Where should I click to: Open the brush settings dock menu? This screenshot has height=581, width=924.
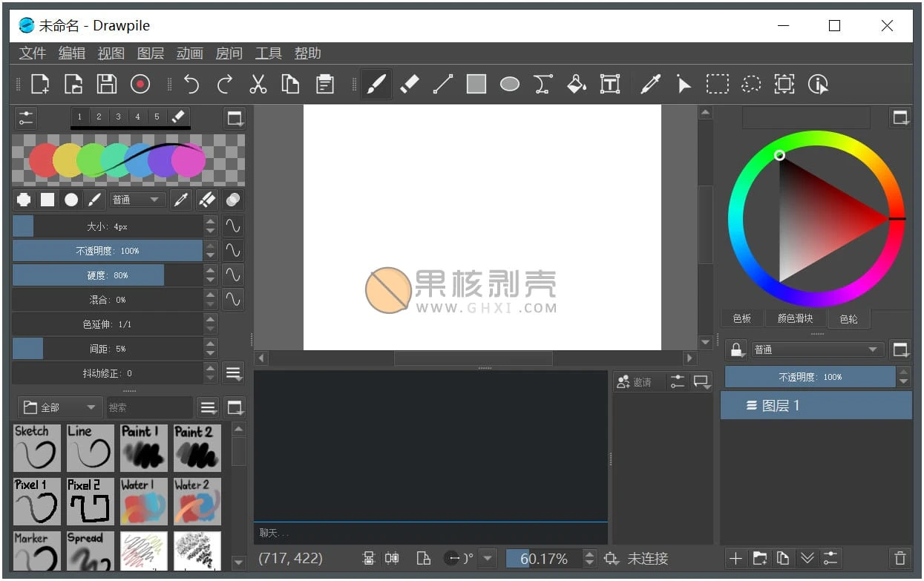[x=235, y=118]
